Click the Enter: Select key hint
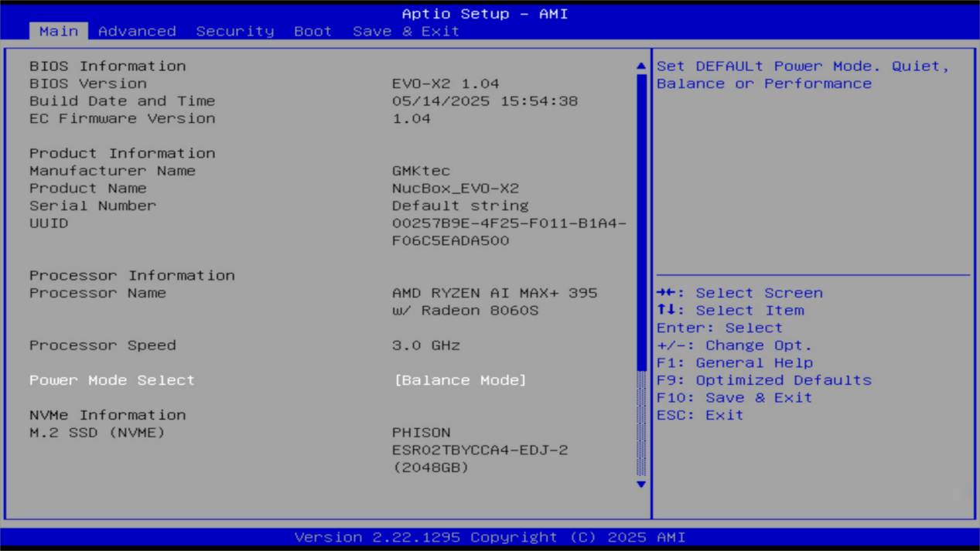980x551 pixels. click(720, 328)
